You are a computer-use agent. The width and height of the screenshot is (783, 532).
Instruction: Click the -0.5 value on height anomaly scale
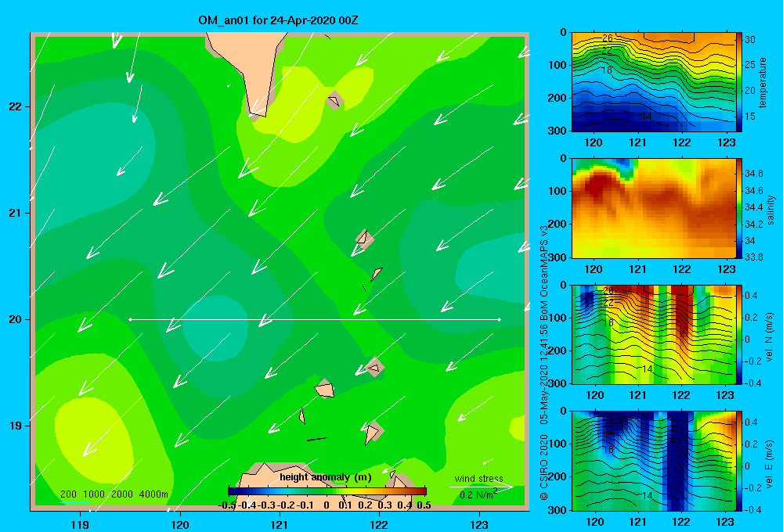click(227, 505)
